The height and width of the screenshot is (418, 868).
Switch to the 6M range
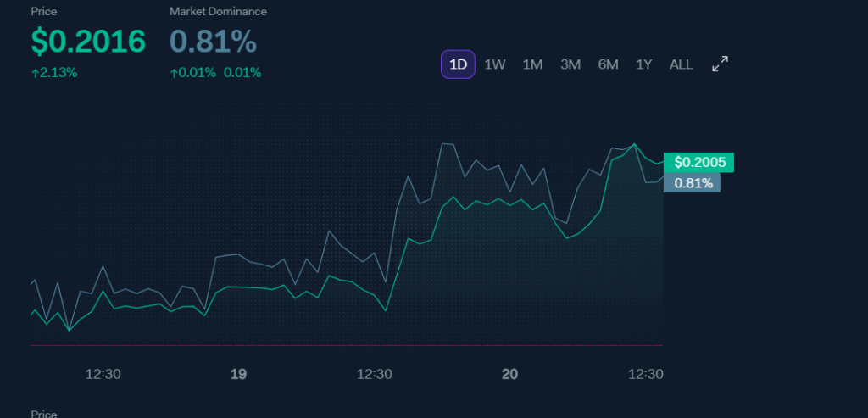pyautogui.click(x=608, y=64)
